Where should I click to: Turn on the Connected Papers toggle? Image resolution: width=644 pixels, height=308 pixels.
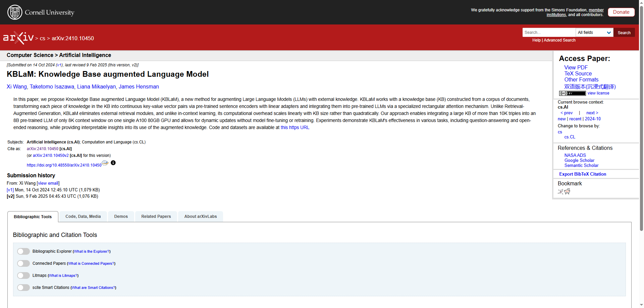[23, 263]
